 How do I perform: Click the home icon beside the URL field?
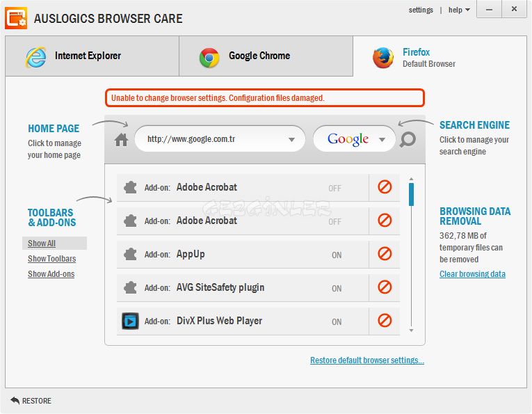122,140
